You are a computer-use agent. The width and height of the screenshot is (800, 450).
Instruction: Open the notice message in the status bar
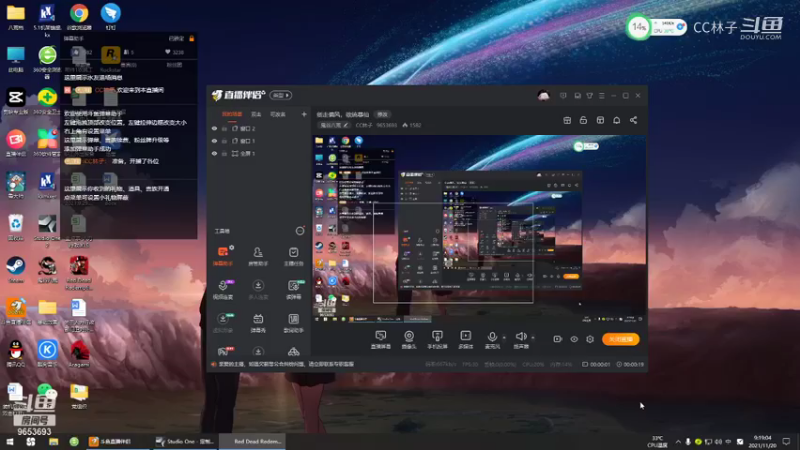286,364
